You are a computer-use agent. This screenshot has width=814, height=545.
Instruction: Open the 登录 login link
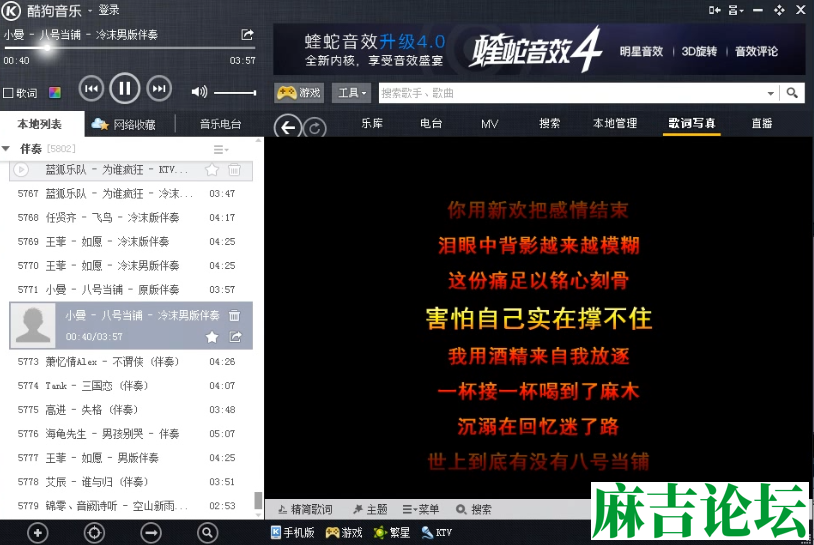[109, 10]
